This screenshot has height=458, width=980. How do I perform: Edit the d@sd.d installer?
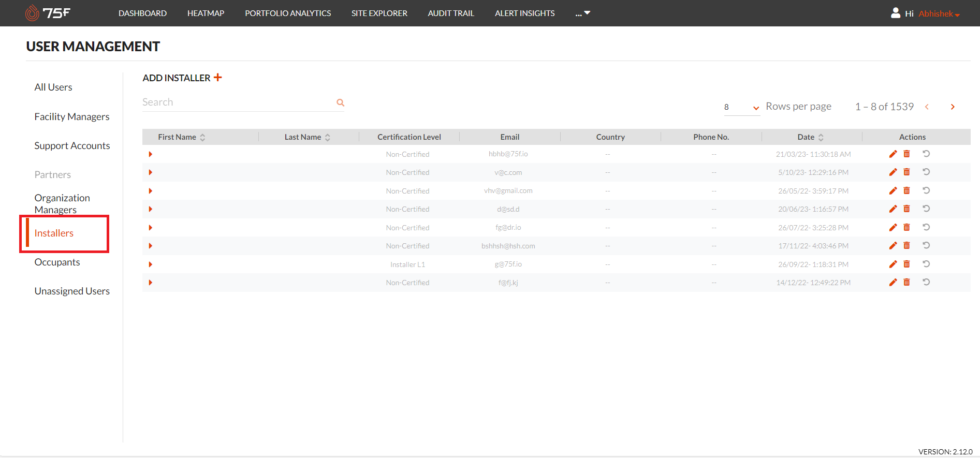(893, 209)
